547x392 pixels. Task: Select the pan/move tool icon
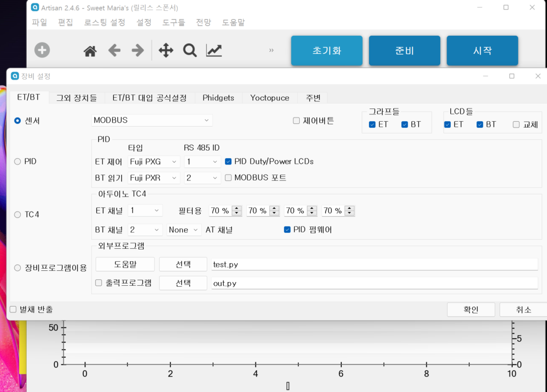click(166, 50)
